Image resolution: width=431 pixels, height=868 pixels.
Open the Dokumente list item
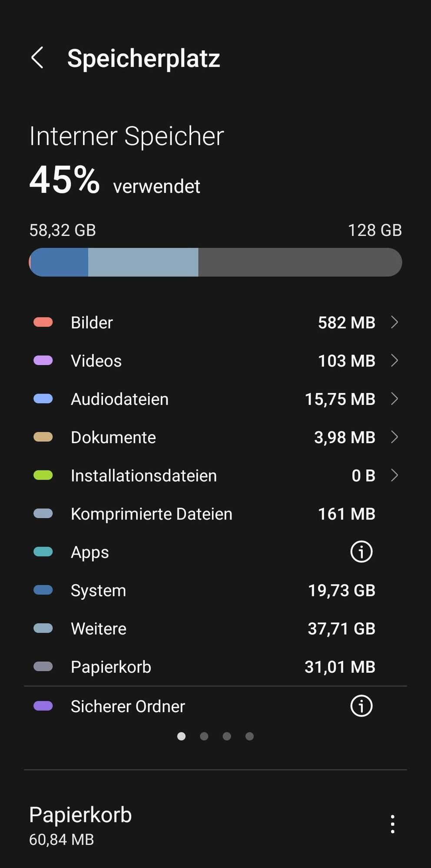coord(215,437)
